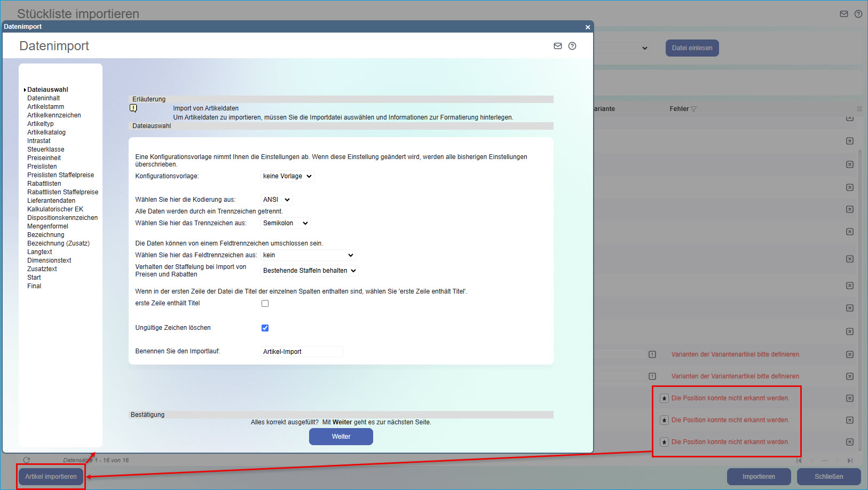Click warning icon of second Varianten error row

(x=652, y=376)
